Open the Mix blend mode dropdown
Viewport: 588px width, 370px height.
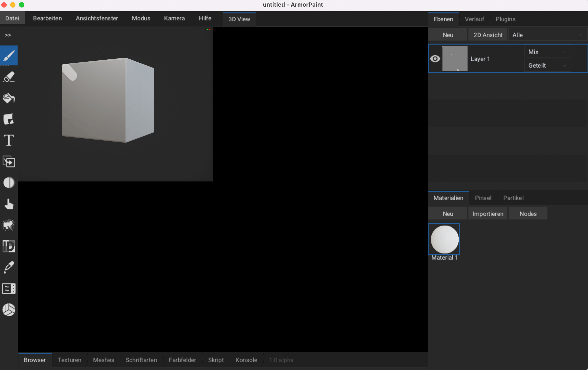547,52
